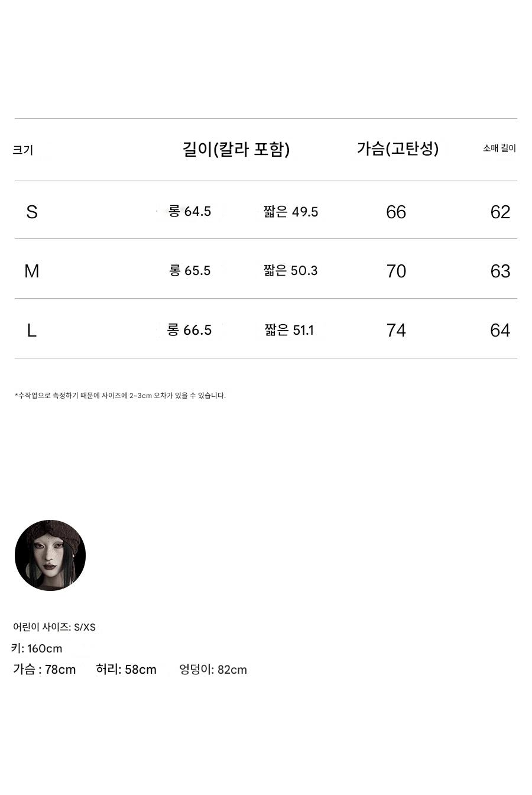Select the 키: 160cm height text
532x795 pixels.
point(37,648)
